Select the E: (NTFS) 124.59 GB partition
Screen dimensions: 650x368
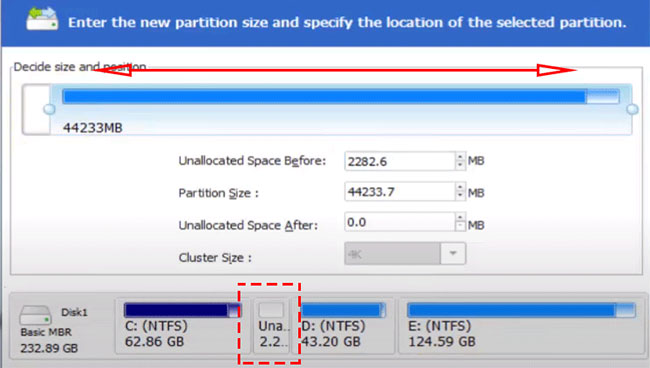tap(521, 327)
